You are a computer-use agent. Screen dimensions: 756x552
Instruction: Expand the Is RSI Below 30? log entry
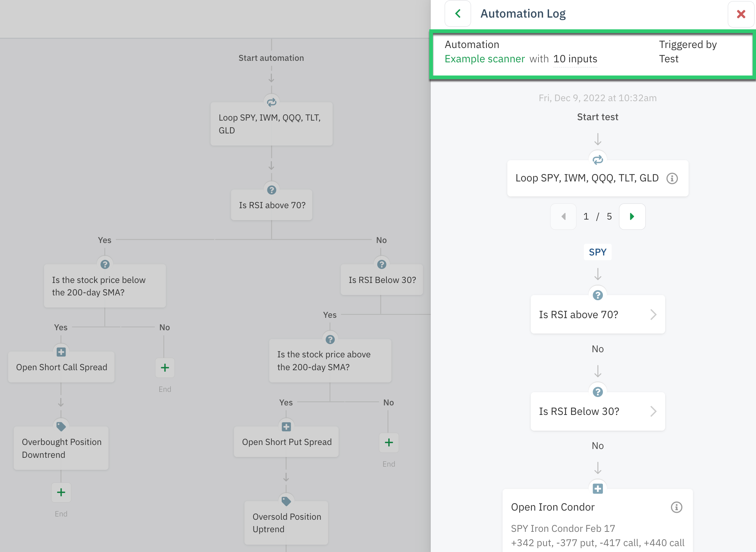pyautogui.click(x=597, y=411)
